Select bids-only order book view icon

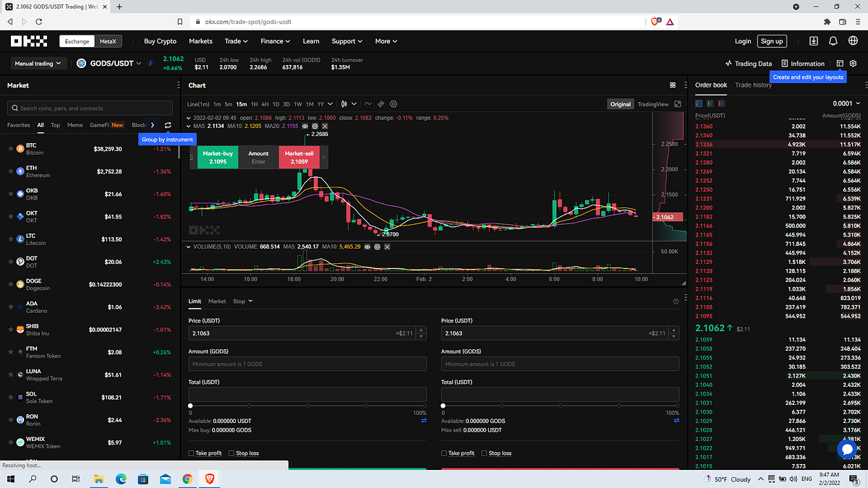(709, 103)
